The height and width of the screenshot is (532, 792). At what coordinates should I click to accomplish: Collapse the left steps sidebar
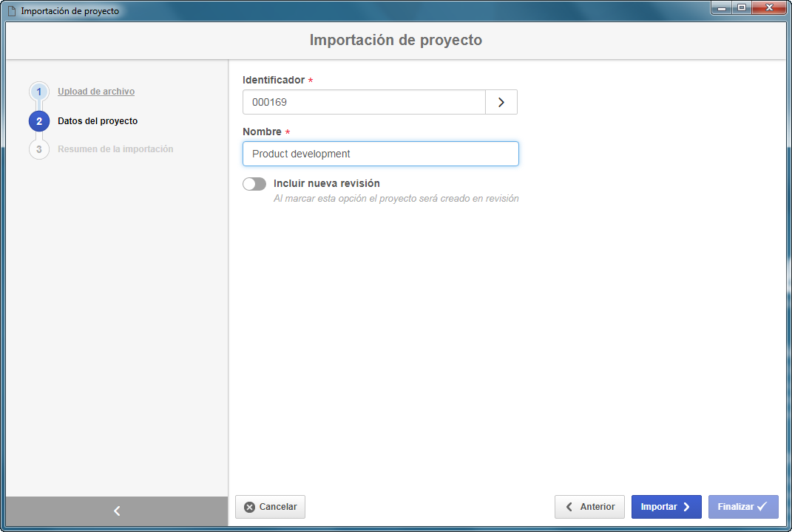[x=117, y=511]
